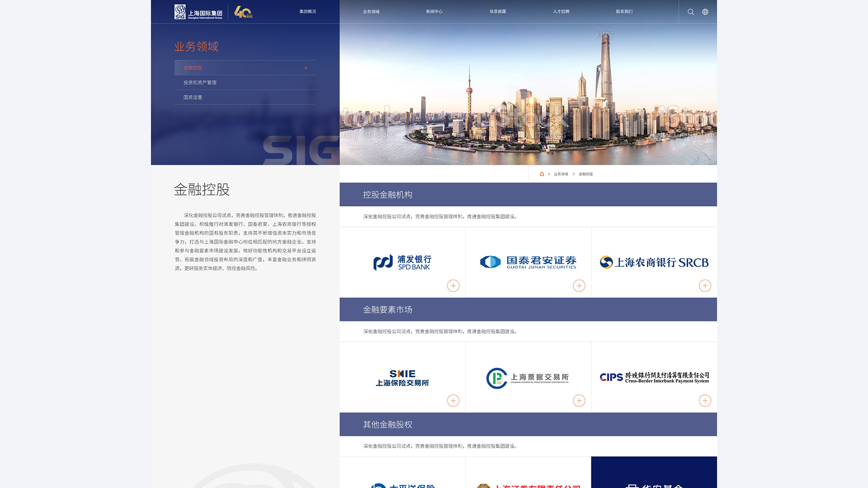The width and height of the screenshot is (868, 488).
Task: Open 人才招聘 menu
Action: tap(561, 11)
